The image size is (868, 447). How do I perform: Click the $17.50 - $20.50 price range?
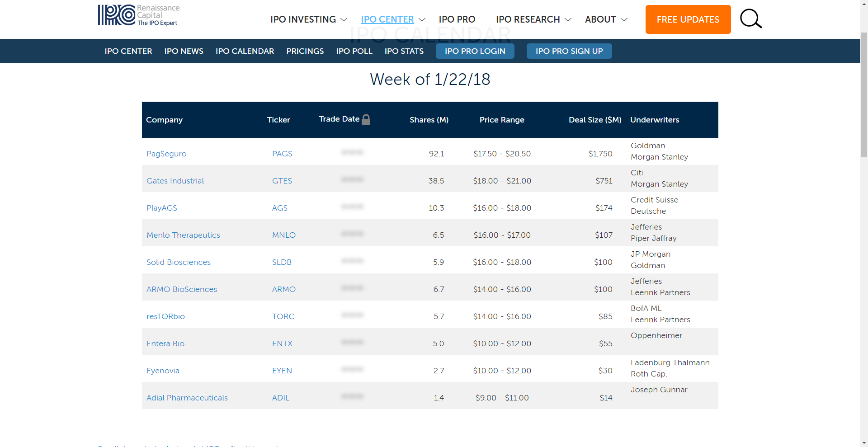(x=502, y=154)
